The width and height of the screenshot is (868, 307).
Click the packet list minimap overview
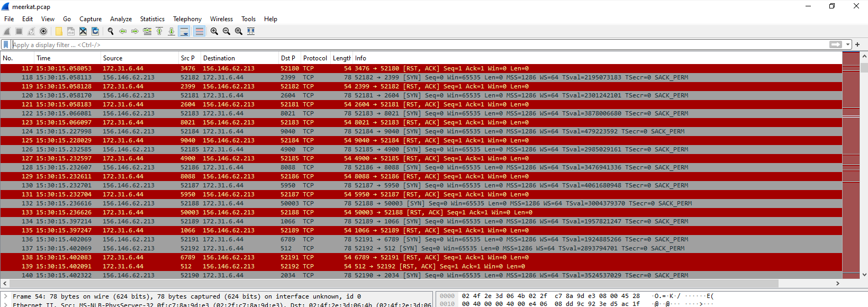coord(851,165)
